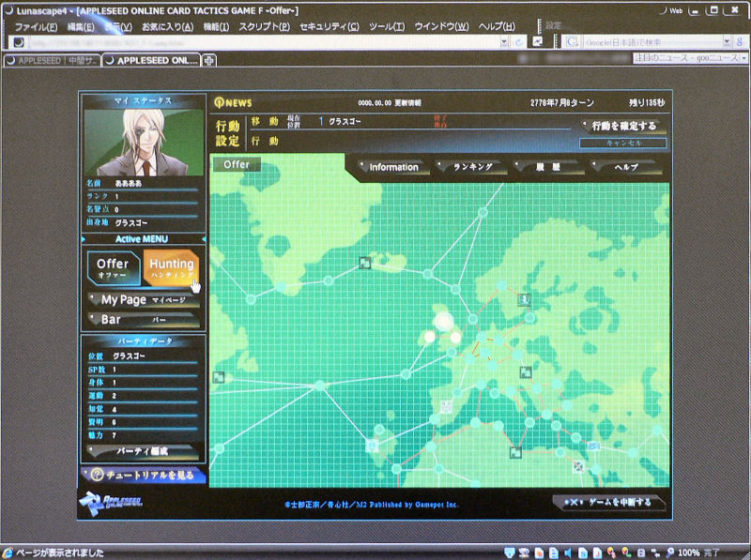This screenshot has height=560, width=751.
Task: Click the left arrow of Active MENU
Action: pyautogui.click(x=84, y=239)
